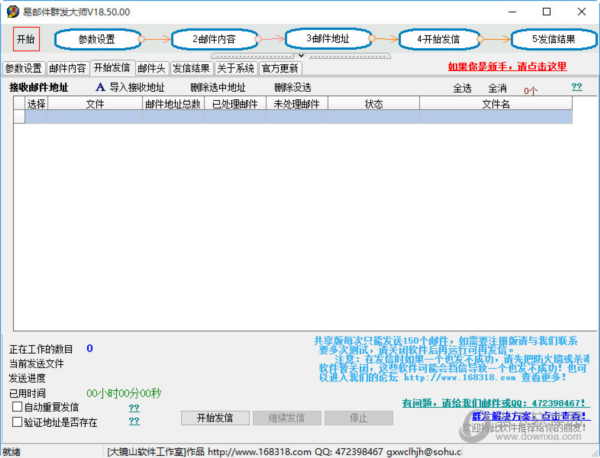600x458 pixels.
Task: Enable the 自动重复发信 checkbox
Action: 17,406
